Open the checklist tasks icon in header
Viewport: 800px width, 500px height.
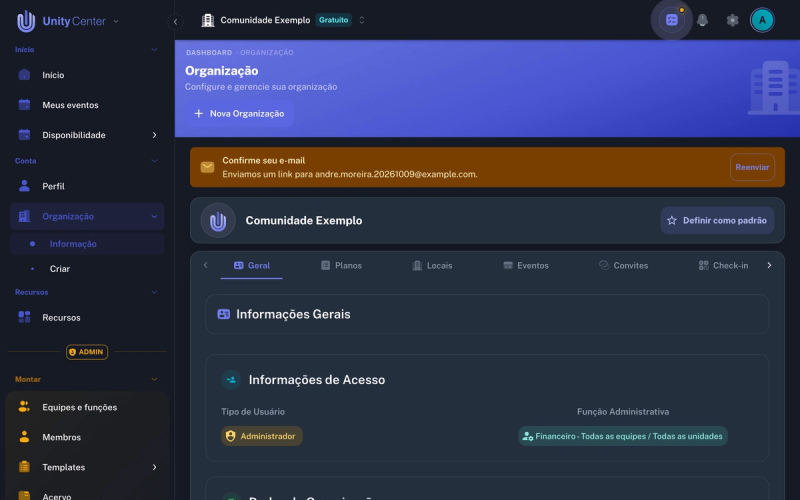point(672,20)
